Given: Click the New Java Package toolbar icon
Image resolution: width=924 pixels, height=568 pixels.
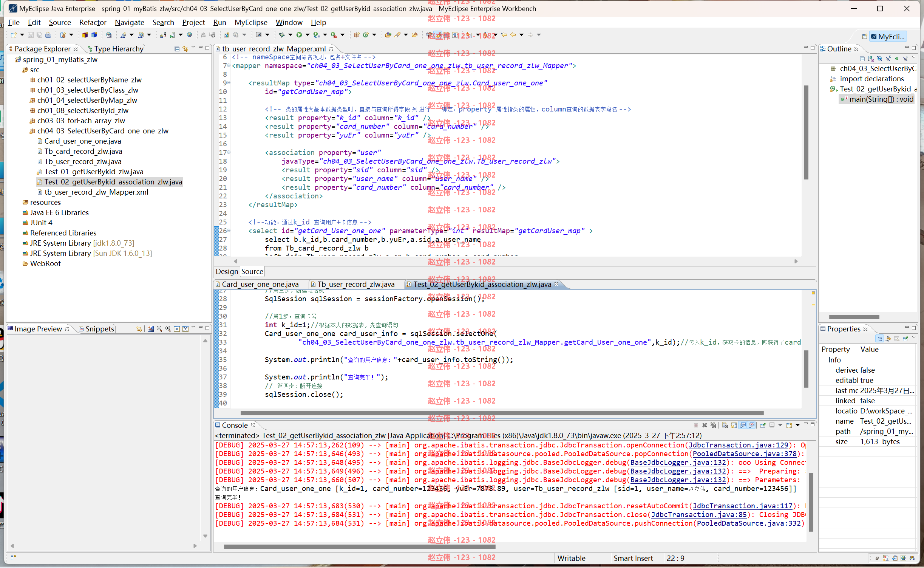Looking at the screenshot, I should [x=356, y=35].
